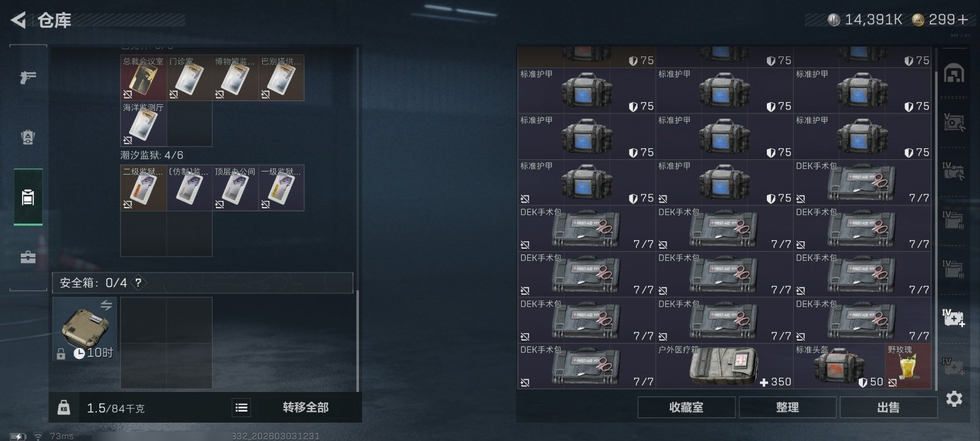Open the weapons category pistol icon
Viewport: 980px width, 441px height.
click(28, 77)
